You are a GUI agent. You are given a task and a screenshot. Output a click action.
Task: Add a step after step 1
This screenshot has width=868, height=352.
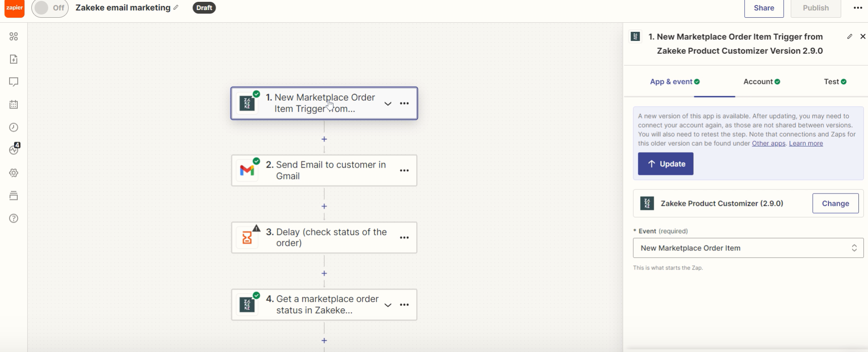pos(324,139)
